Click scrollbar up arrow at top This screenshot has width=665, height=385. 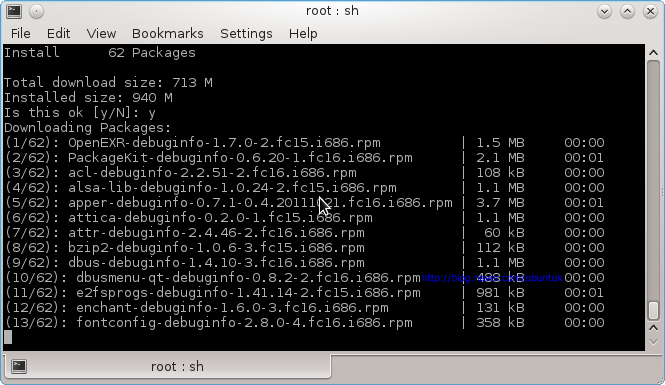click(654, 53)
